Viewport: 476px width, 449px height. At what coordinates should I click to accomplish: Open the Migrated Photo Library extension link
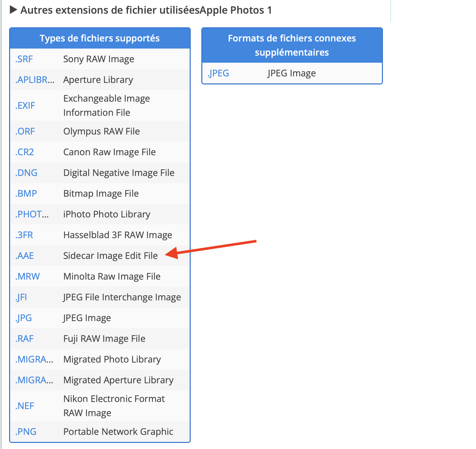tap(34, 360)
